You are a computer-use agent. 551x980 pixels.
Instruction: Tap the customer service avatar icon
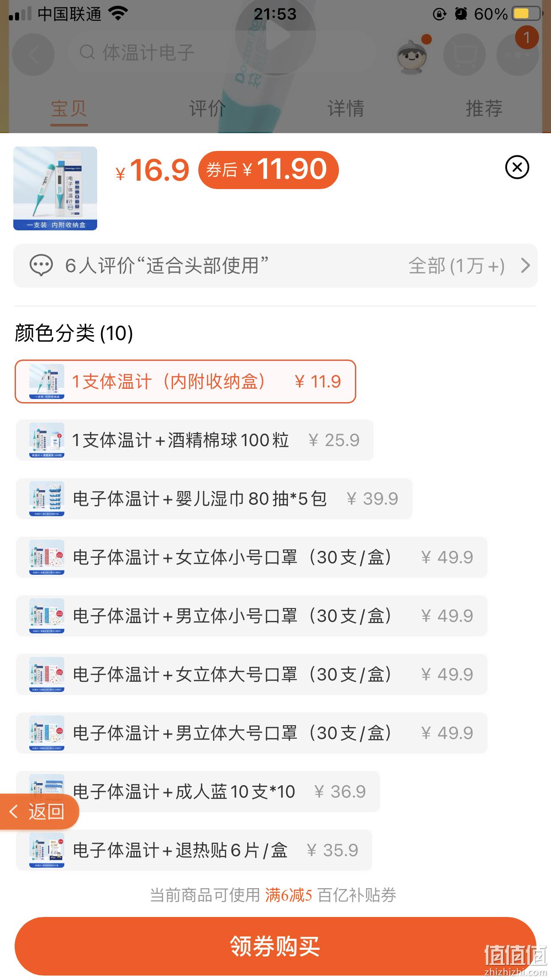tap(412, 55)
